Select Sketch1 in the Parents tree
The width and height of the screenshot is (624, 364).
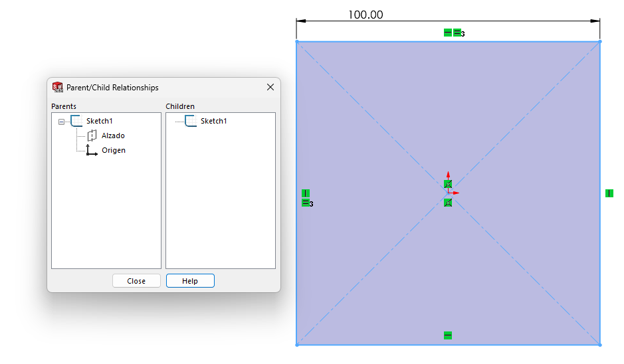[99, 121]
